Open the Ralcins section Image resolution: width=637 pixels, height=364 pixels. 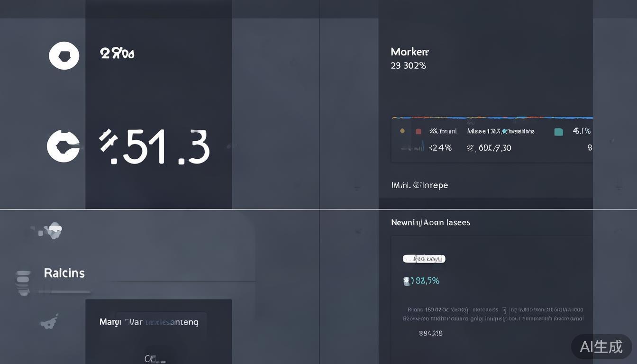(64, 273)
